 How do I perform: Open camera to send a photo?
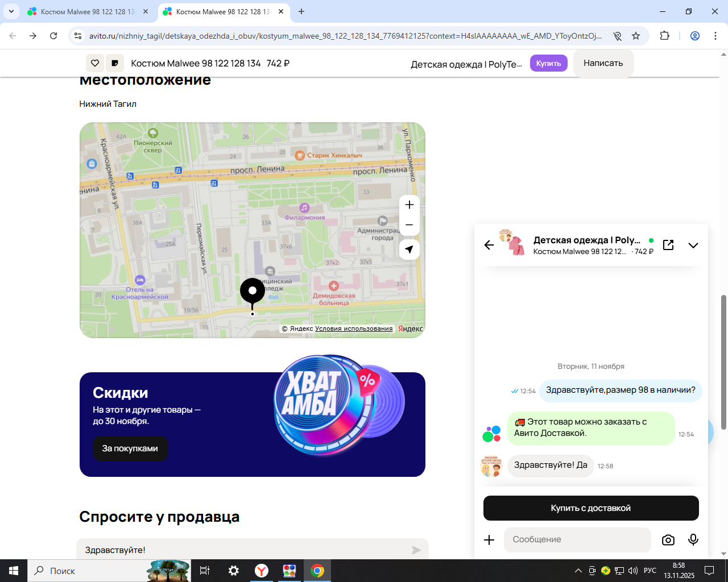[668, 540]
